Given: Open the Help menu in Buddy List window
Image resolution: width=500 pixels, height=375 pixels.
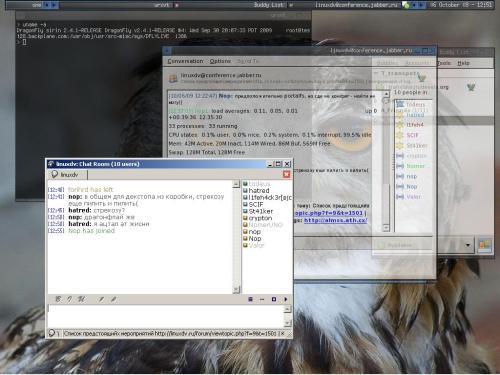Looking at the screenshot, I should 463,63.
